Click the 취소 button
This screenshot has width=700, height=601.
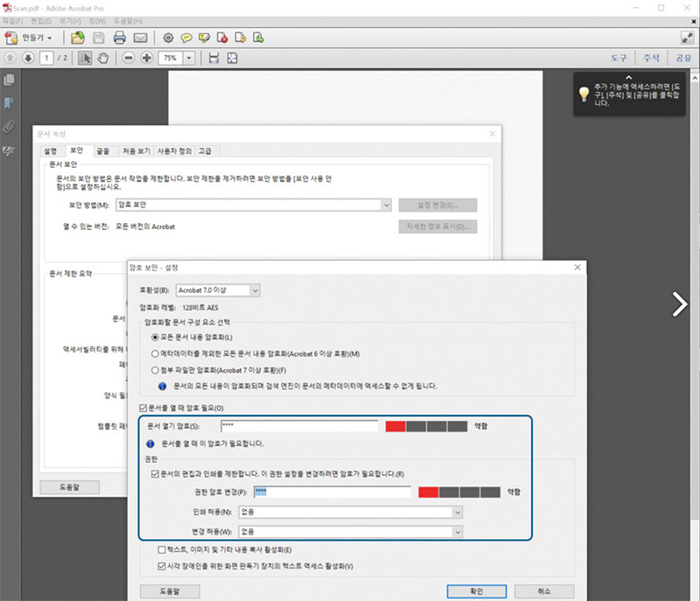pyautogui.click(x=544, y=591)
